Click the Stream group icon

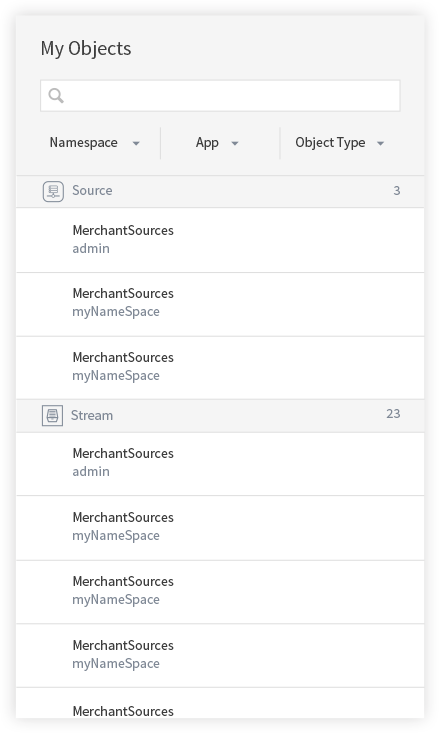click(x=52, y=415)
